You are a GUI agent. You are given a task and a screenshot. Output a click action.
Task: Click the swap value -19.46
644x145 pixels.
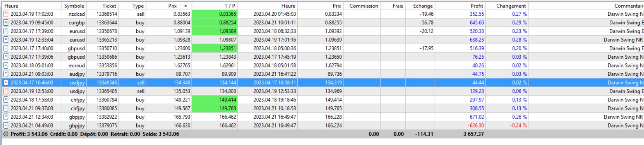click(426, 14)
